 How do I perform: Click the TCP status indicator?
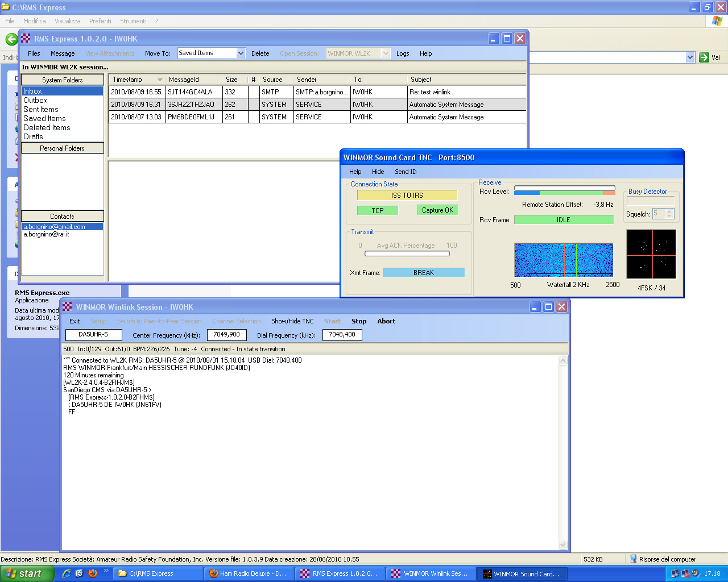378,210
